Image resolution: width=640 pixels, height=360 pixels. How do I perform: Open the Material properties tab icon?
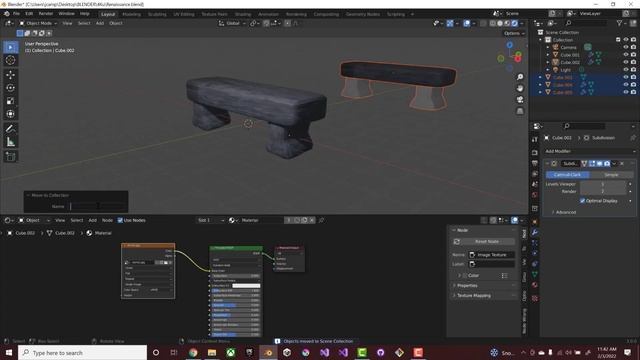click(535, 285)
